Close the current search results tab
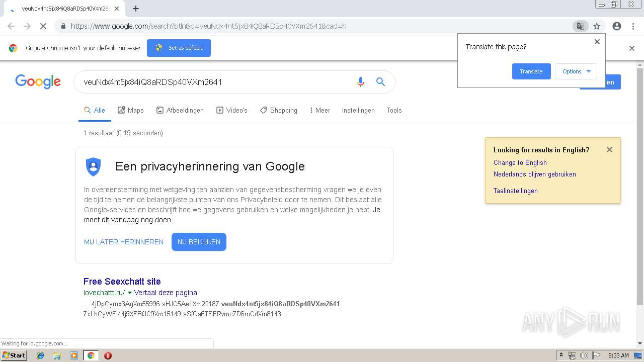Screen dimensions: 644x362 point(116,9)
